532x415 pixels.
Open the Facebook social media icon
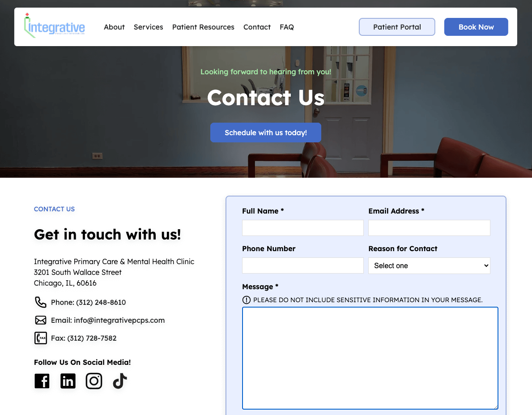(x=42, y=381)
